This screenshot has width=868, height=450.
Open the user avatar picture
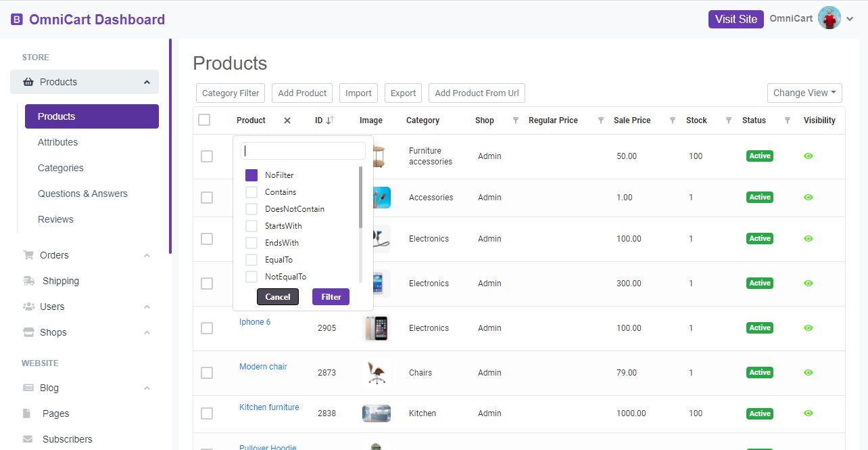click(x=829, y=18)
